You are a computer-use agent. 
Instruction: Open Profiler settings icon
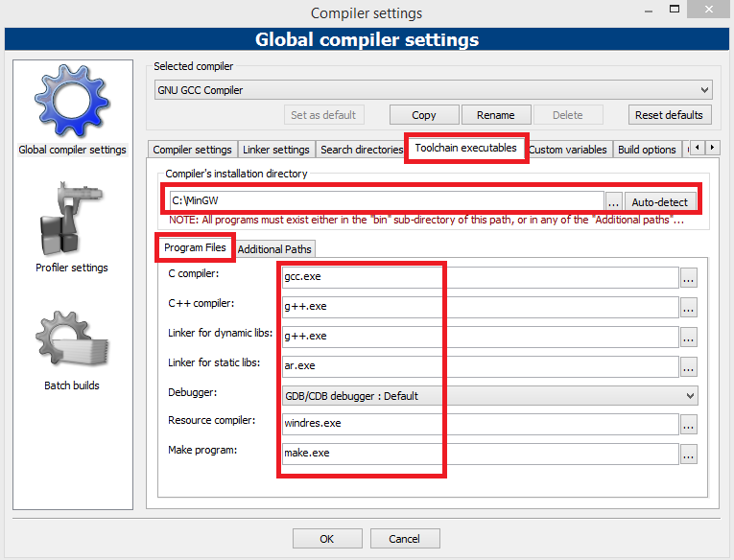72,219
